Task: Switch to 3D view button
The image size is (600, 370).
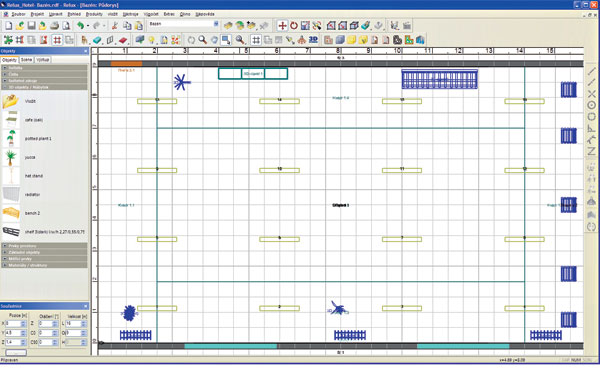Action: 313,40
